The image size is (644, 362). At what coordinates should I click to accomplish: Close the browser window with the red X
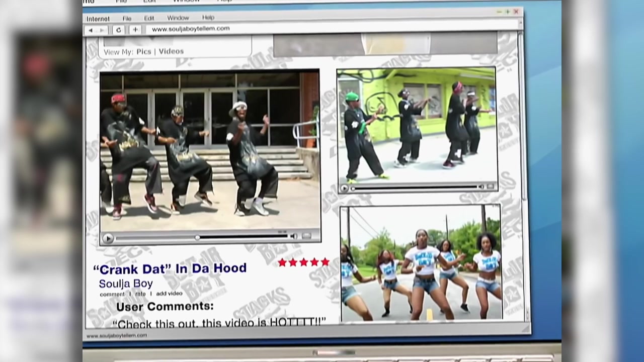tap(516, 12)
